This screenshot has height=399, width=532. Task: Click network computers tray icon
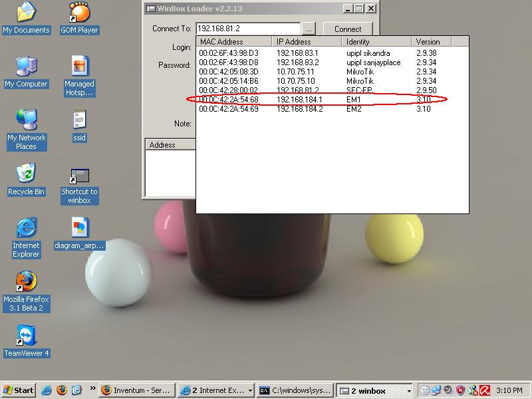pyautogui.click(x=436, y=390)
